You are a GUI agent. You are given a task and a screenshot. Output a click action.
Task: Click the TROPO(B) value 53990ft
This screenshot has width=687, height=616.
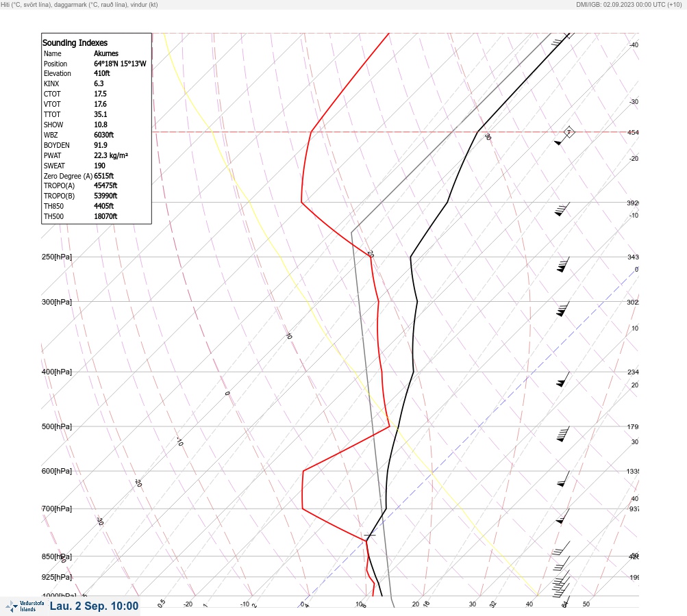point(105,196)
